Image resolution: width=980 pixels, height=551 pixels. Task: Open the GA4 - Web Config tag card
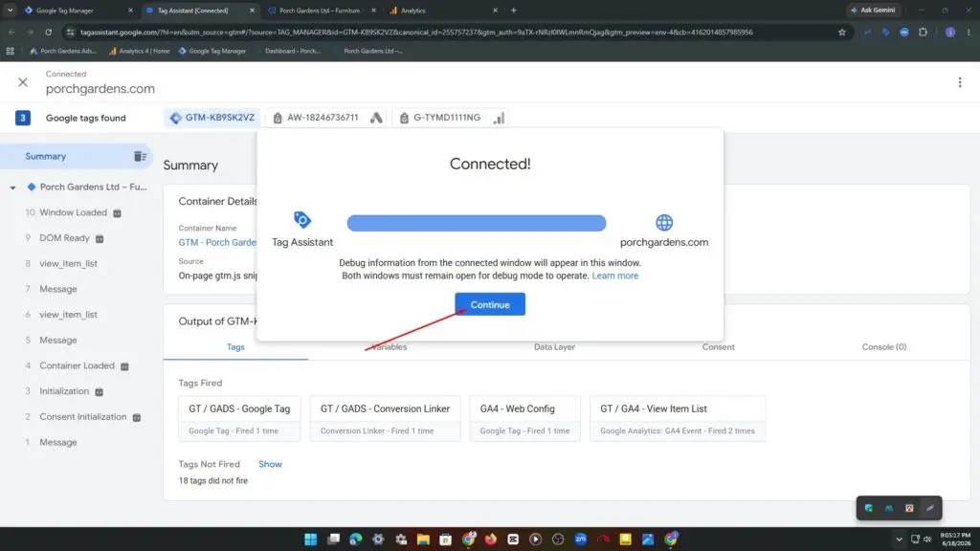pos(525,419)
